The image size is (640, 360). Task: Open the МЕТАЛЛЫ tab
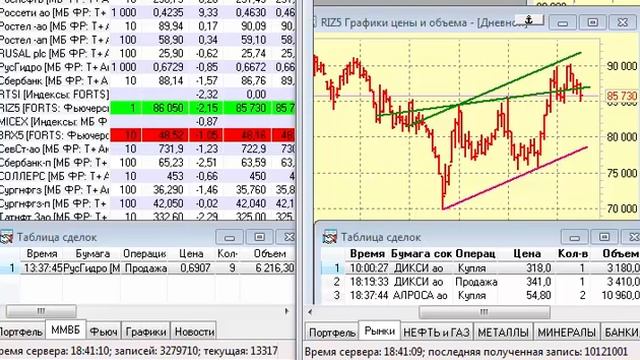(x=503, y=333)
